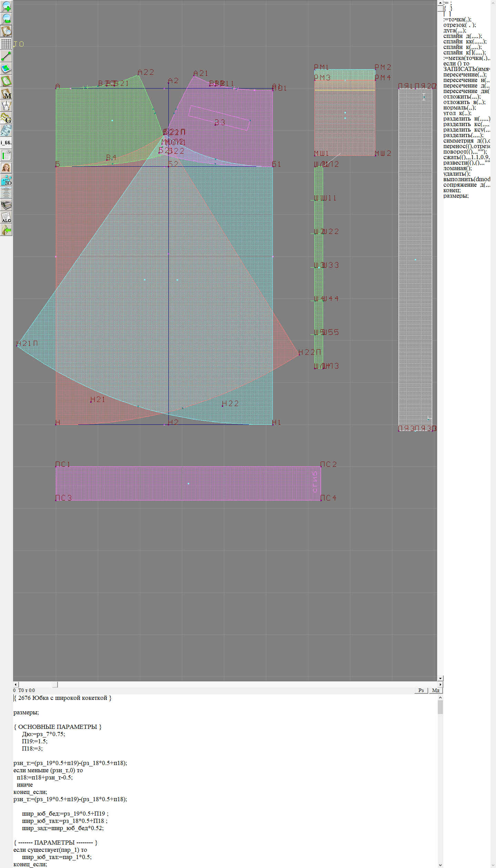Screen dimensions: 496x868
Task: Click the compass drawing tool icon
Action: click(x=6, y=106)
